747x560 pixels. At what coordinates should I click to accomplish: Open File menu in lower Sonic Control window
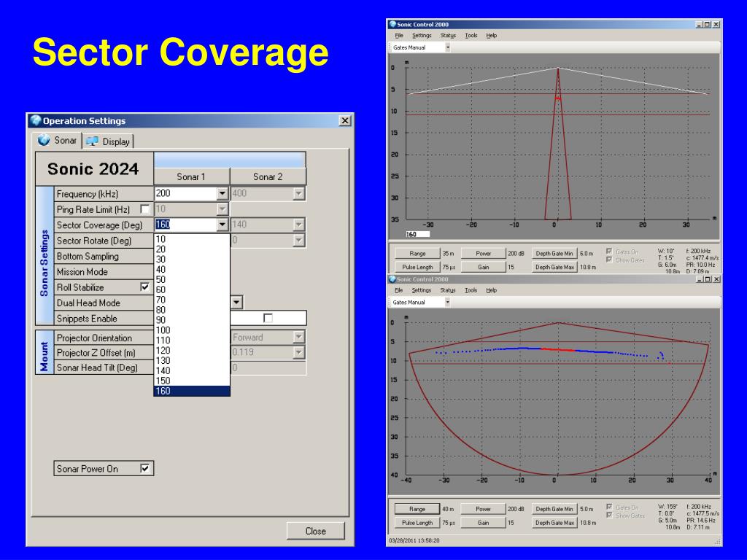[x=399, y=290]
